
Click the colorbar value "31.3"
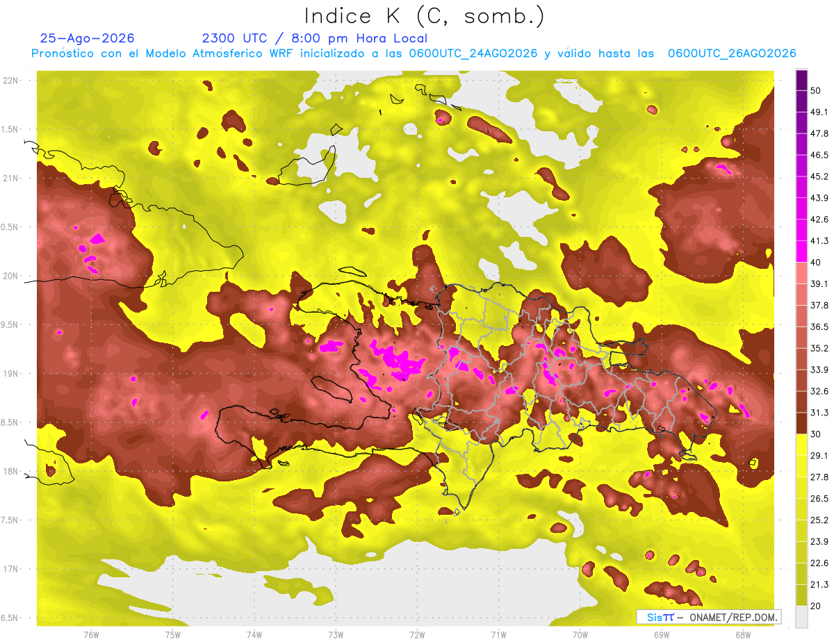click(819, 413)
